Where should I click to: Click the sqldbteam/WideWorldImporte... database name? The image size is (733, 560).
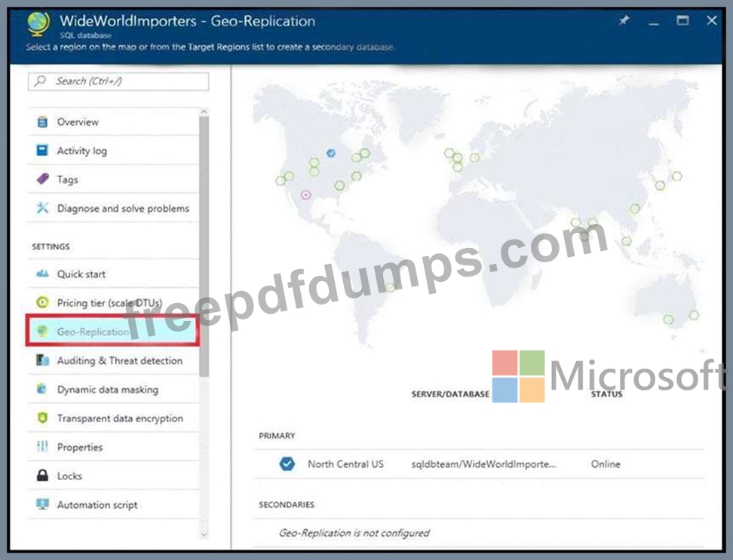click(x=484, y=464)
